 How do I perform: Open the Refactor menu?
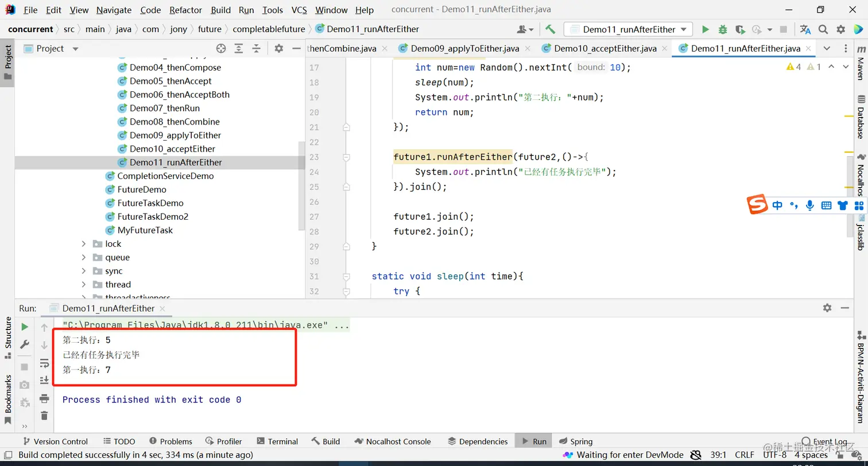pyautogui.click(x=186, y=10)
